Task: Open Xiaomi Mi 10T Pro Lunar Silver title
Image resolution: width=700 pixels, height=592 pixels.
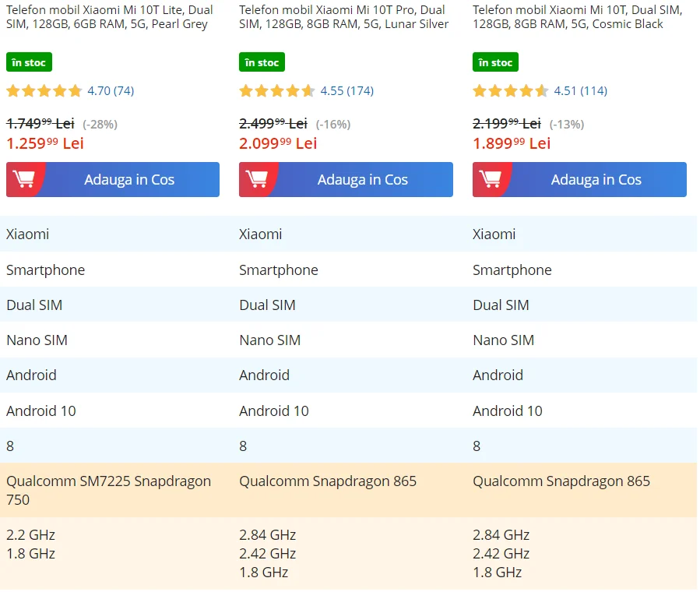Action: [x=343, y=17]
